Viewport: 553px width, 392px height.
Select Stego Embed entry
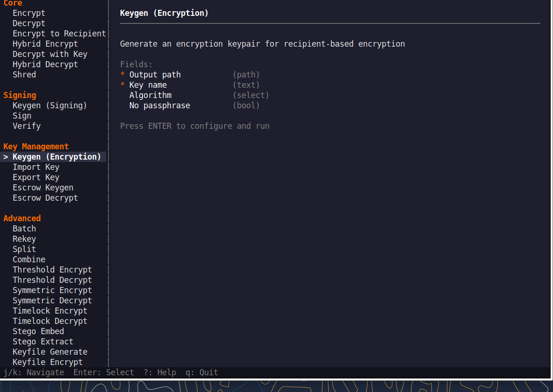pyautogui.click(x=38, y=331)
